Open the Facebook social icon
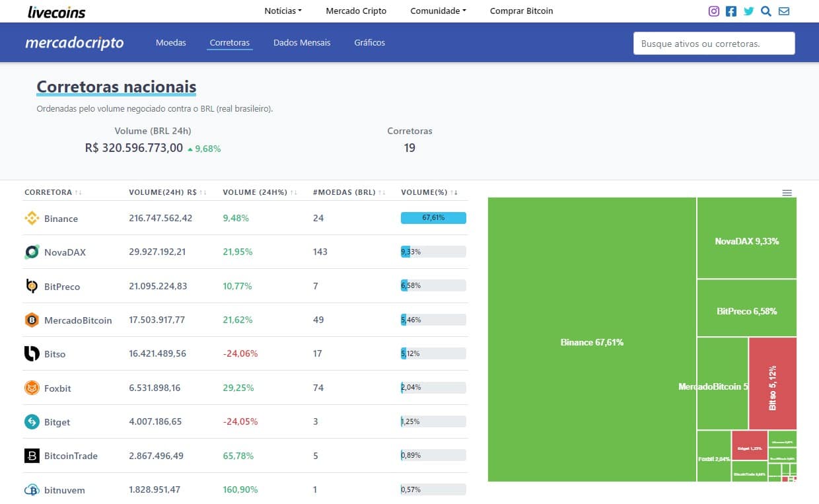The width and height of the screenshot is (819, 504). tap(731, 11)
